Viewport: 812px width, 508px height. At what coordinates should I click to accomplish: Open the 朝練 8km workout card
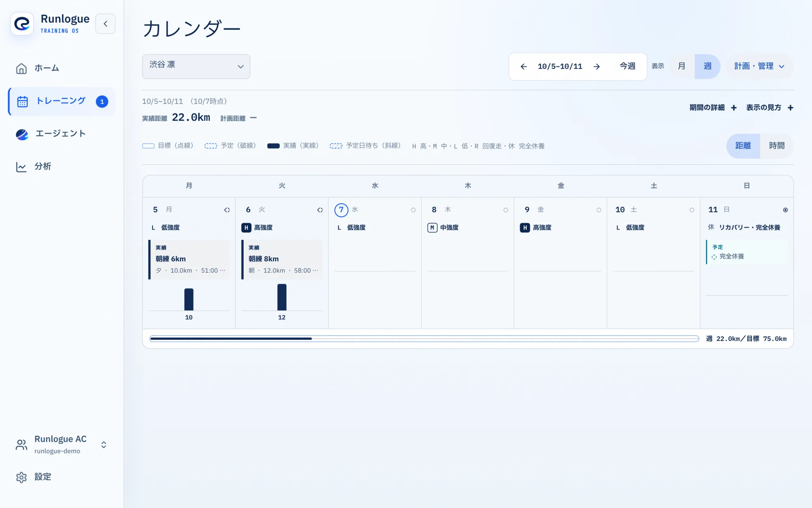(x=282, y=259)
